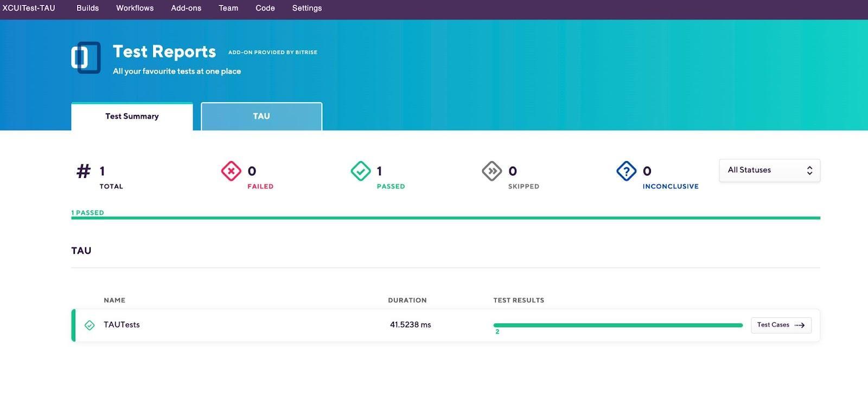Open the Builds menu
The height and width of the screenshot is (397, 868).
pyautogui.click(x=87, y=8)
